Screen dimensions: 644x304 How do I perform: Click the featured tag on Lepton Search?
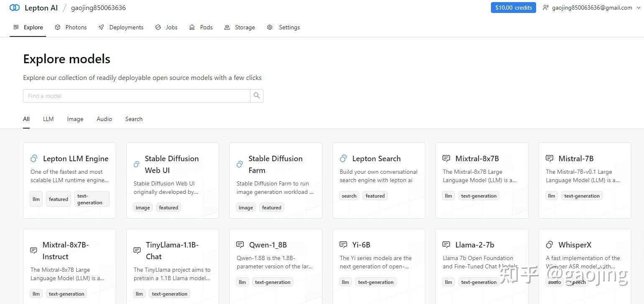[375, 196]
